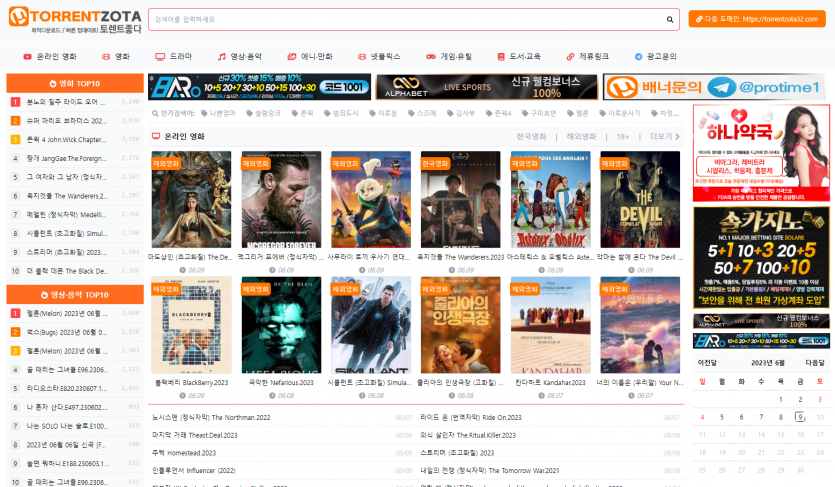
Task: Open the BARO code 1001 banner ad
Action: tap(259, 87)
